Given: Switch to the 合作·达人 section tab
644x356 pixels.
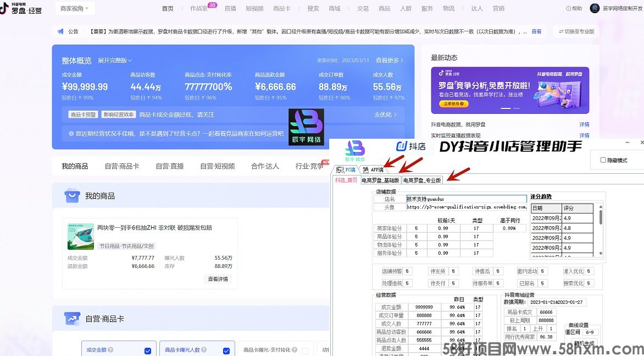Looking at the screenshot, I should pyautogui.click(x=265, y=166).
